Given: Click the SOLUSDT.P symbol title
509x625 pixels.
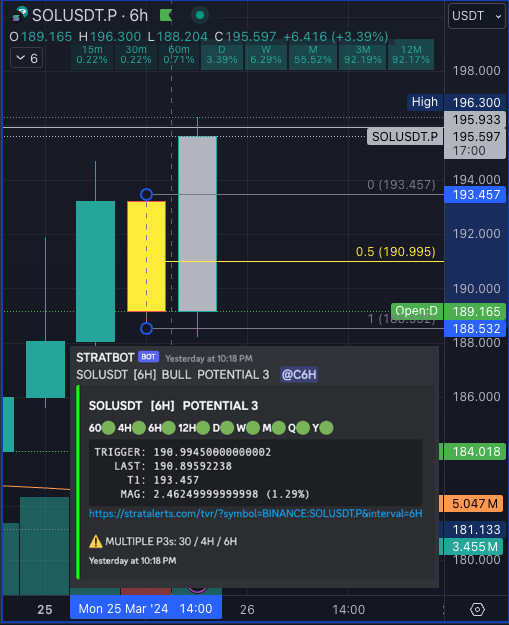Looking at the screenshot, I should pyautogui.click(x=75, y=16).
